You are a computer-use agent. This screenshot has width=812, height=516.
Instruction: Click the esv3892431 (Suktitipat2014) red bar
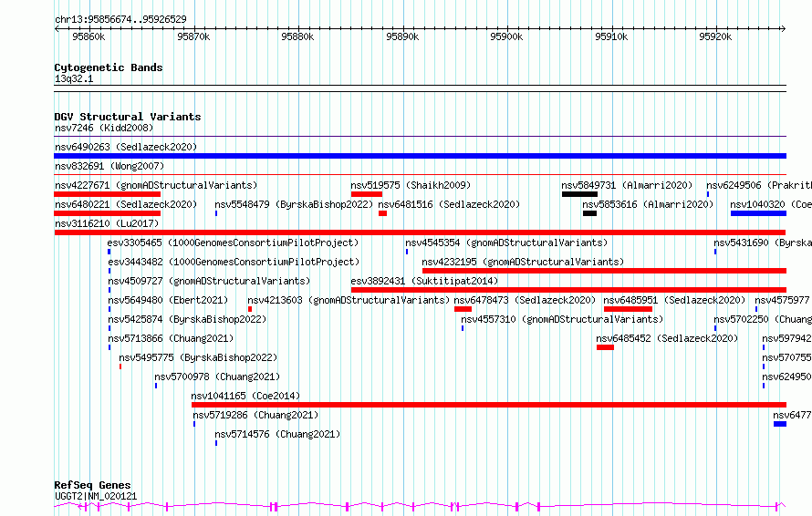[568, 290]
